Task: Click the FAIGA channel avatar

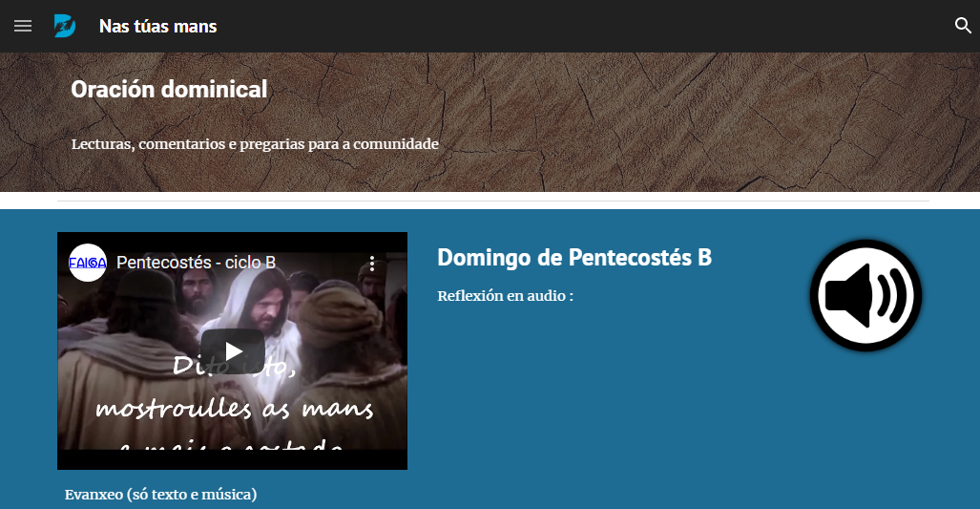Action: point(88,263)
